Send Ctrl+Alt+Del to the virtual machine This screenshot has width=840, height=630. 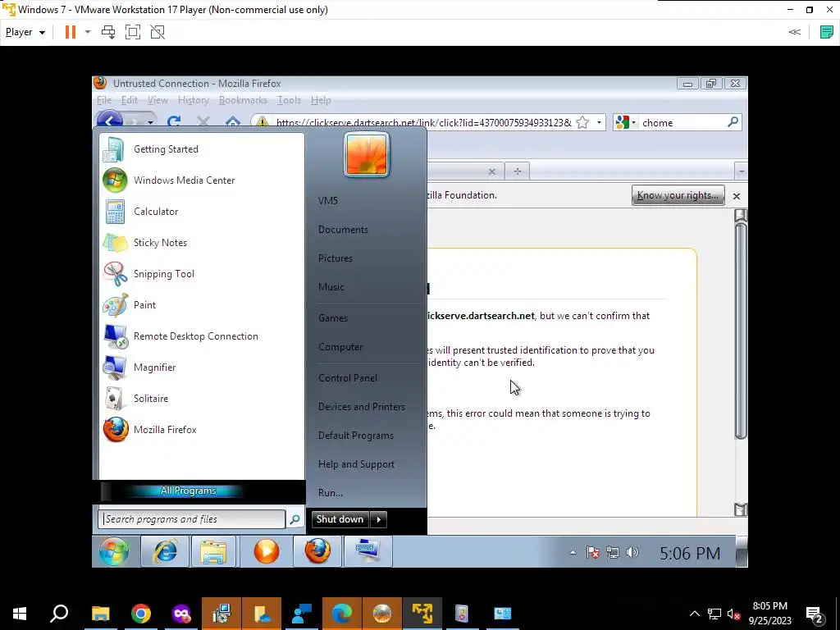click(108, 32)
